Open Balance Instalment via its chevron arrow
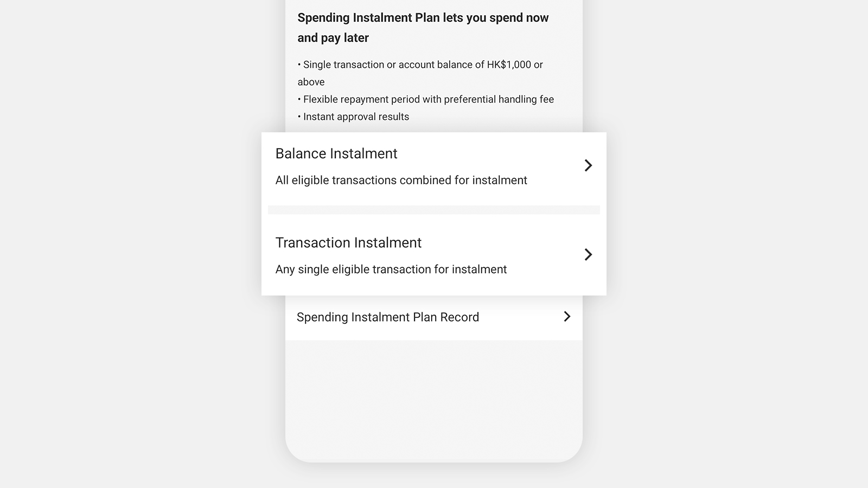Image resolution: width=868 pixels, height=488 pixels. click(x=588, y=165)
